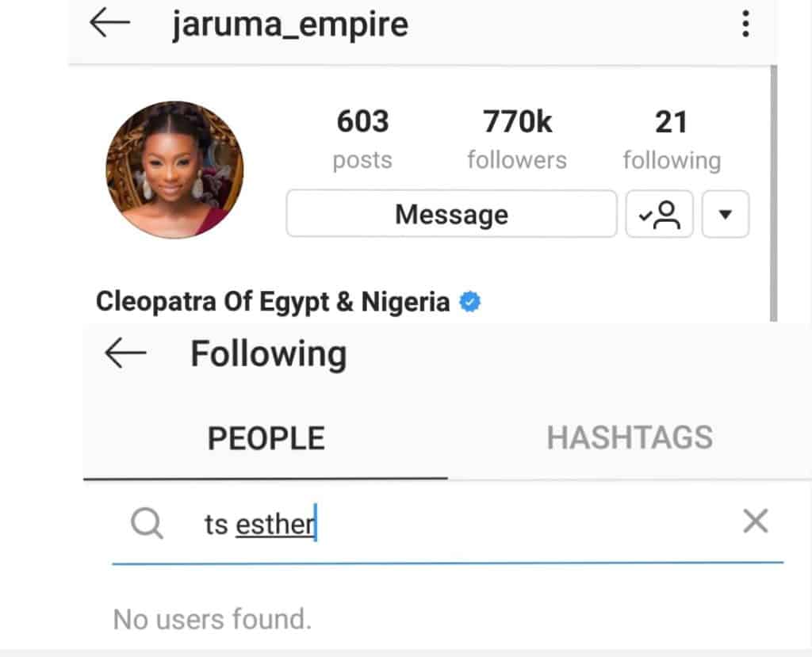
Task: Tap the back arrow beside Following
Action: tap(125, 353)
